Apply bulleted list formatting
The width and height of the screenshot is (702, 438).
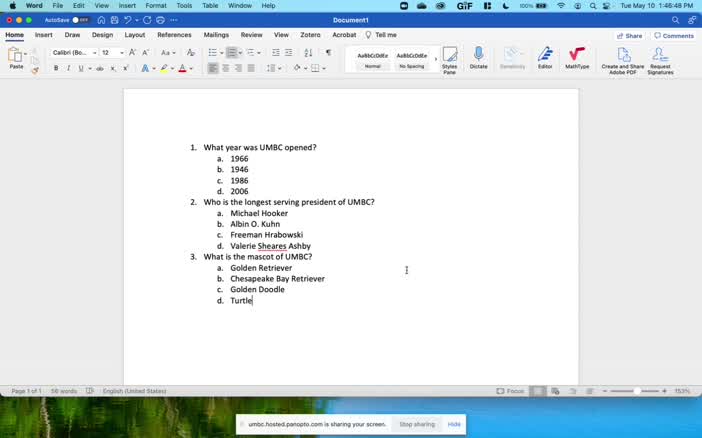tap(213, 53)
